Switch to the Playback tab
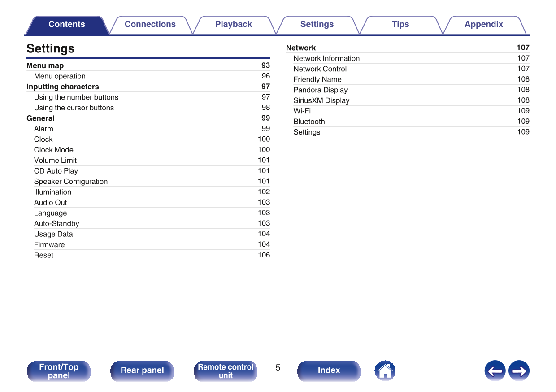The height and width of the screenshot is (392, 556). 233,25
